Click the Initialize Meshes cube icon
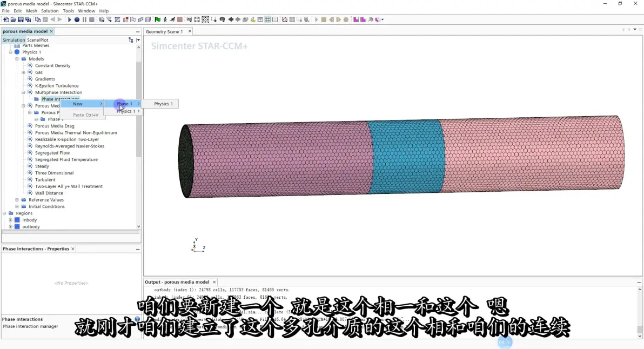644x349 pixels. click(x=101, y=19)
